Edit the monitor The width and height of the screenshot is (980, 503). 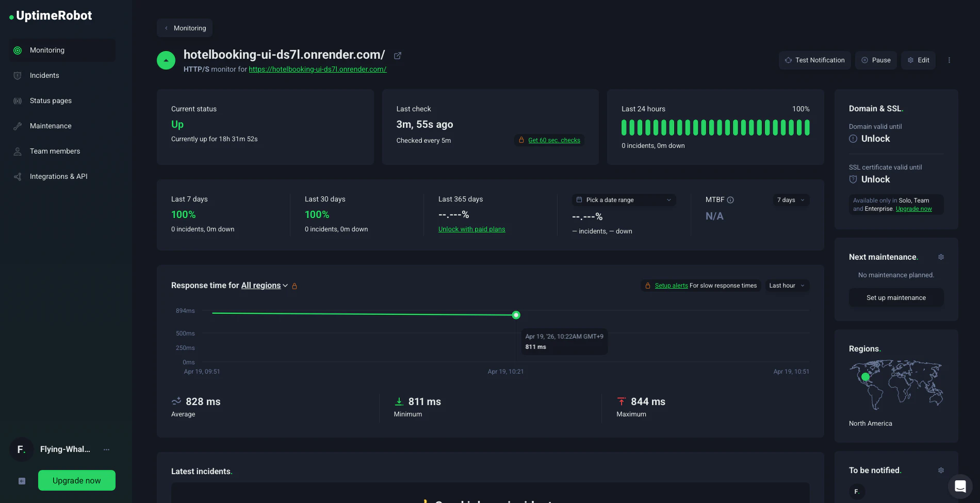[x=918, y=60]
